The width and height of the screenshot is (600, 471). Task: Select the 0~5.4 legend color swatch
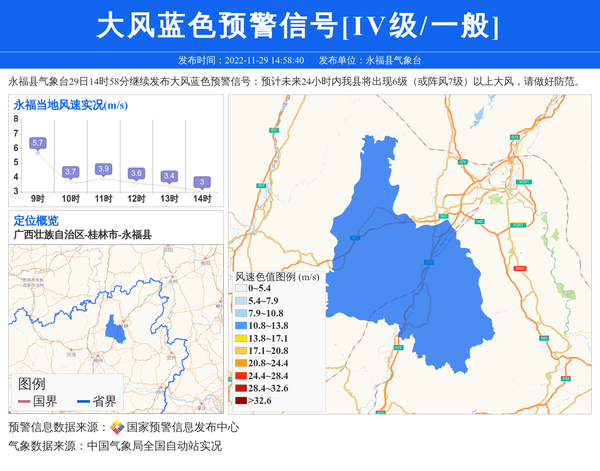pos(241,288)
